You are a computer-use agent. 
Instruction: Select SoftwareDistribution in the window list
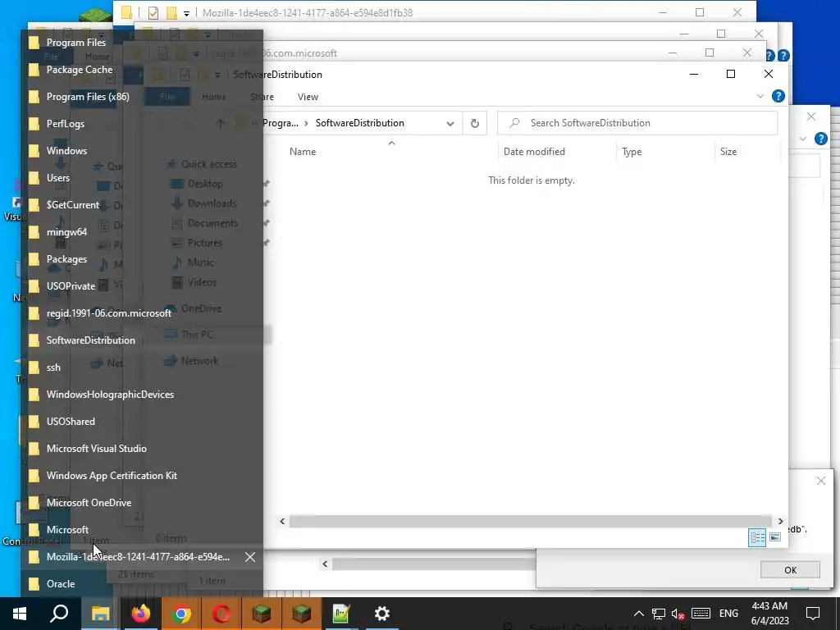[x=141, y=340]
